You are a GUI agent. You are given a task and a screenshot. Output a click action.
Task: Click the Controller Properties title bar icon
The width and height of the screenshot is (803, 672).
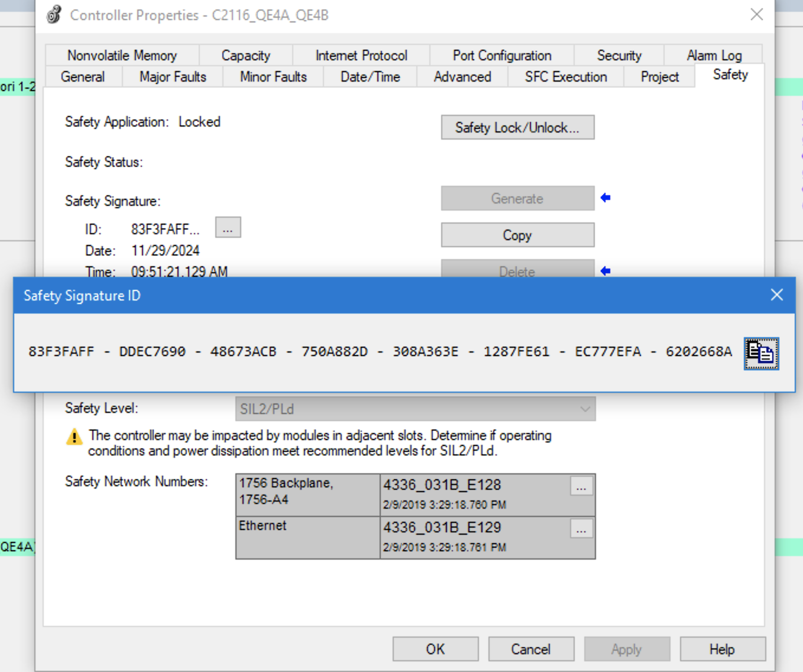(x=54, y=15)
